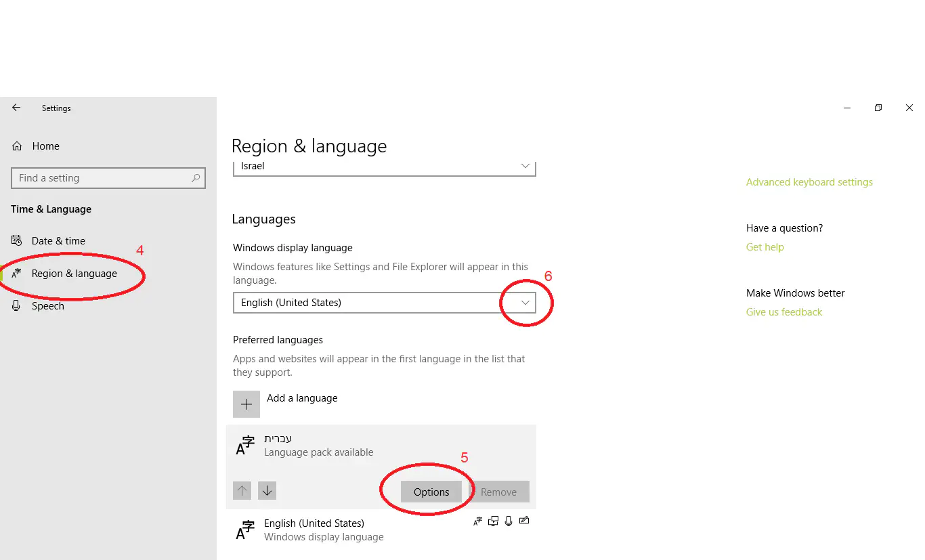Open Advanced keyboard settings link
Image resolution: width=925 pixels, height=560 pixels.
click(809, 182)
